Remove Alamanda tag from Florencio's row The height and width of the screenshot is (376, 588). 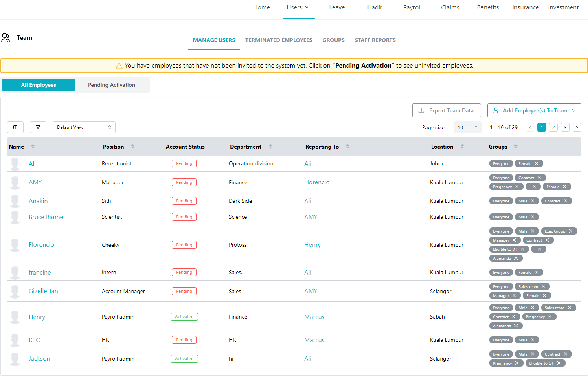pos(516,258)
